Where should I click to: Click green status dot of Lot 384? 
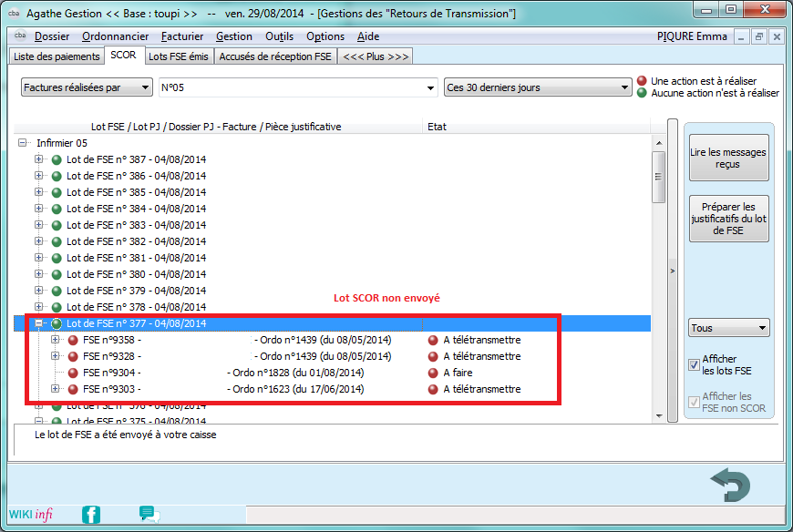tap(57, 209)
